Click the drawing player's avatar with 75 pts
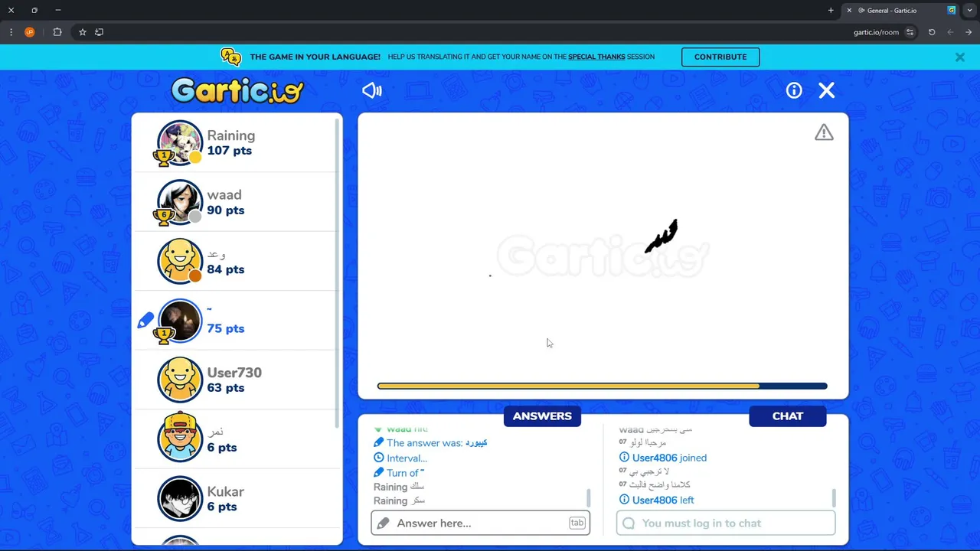 (x=180, y=321)
